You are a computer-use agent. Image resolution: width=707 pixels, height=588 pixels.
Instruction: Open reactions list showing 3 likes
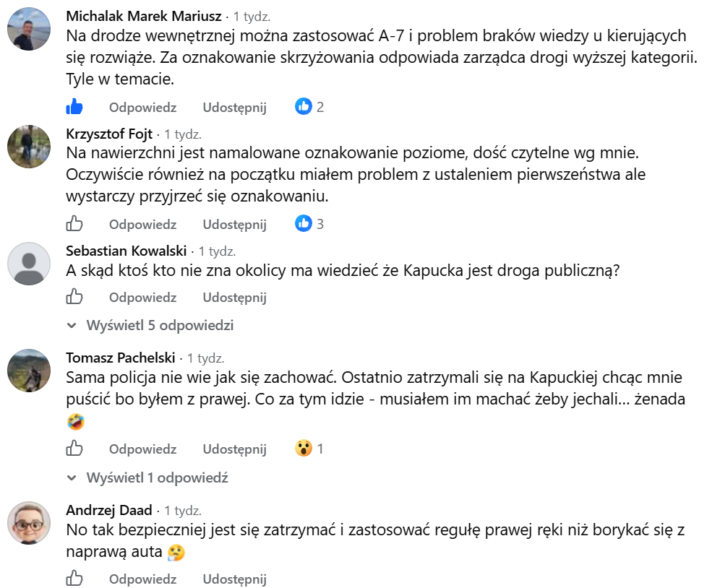309,223
